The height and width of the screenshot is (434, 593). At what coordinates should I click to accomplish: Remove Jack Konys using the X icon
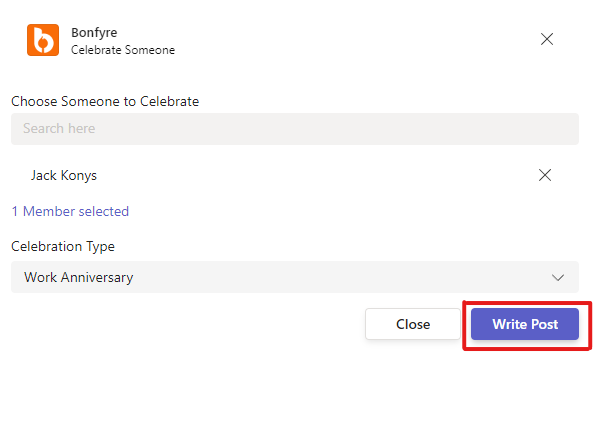(x=545, y=175)
